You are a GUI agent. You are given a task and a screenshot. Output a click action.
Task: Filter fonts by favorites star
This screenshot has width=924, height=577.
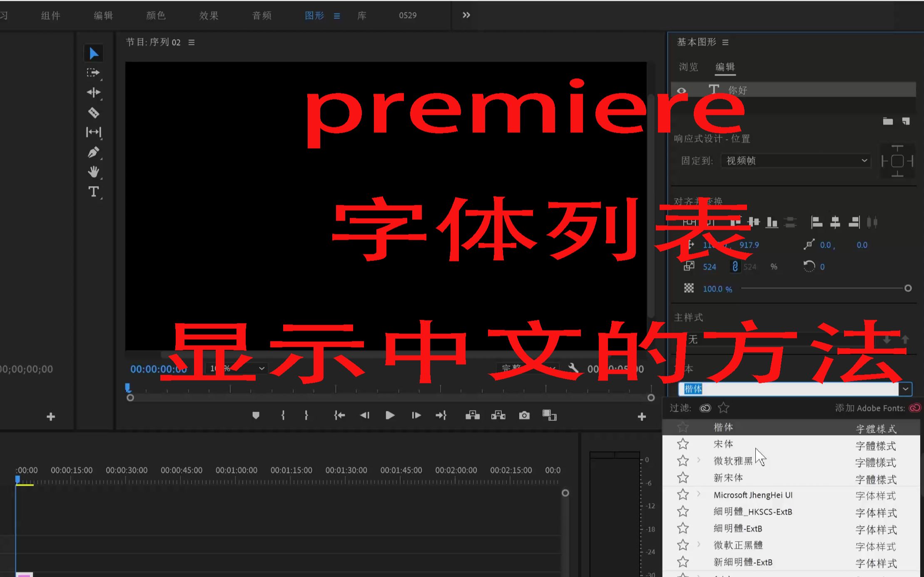click(724, 408)
